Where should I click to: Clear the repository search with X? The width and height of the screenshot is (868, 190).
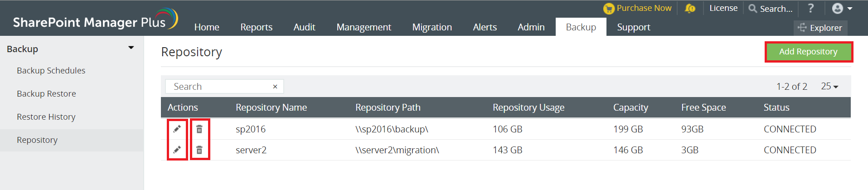(275, 87)
